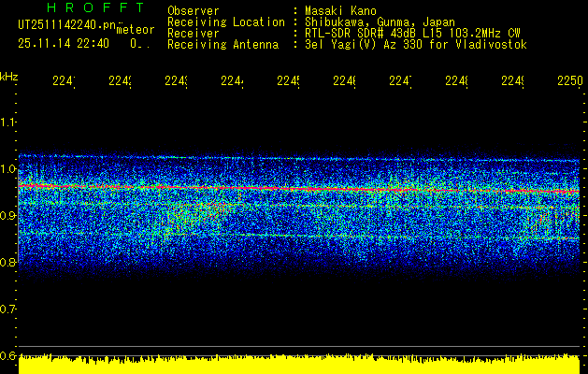Screen dimensions: 588x374
Task: Click the "Observer" field label
Action: (x=194, y=11)
